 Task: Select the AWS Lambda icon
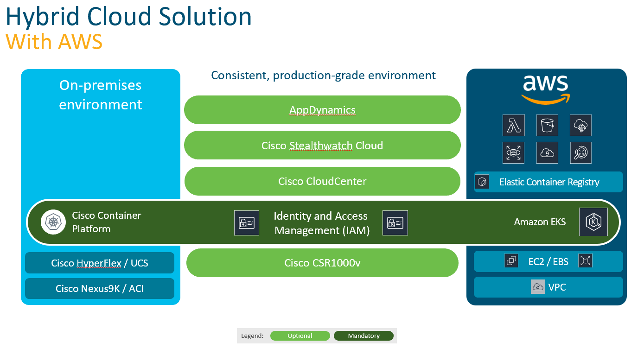(513, 125)
